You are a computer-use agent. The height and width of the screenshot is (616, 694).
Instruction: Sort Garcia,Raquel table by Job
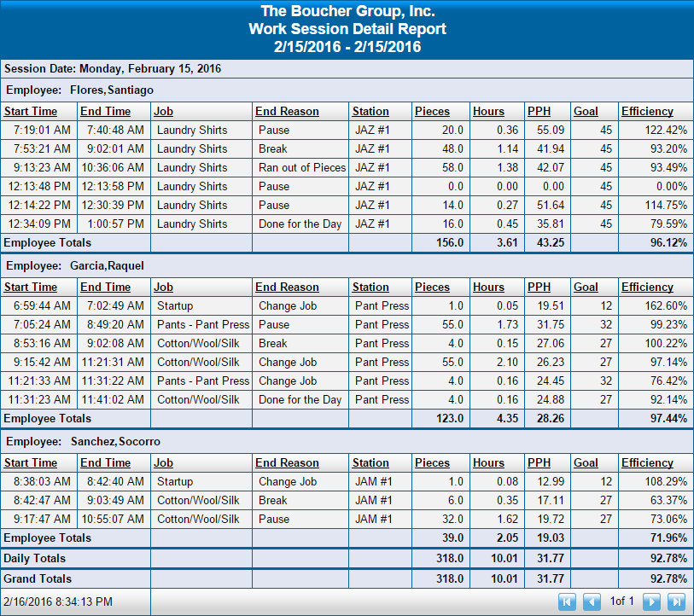pos(163,288)
